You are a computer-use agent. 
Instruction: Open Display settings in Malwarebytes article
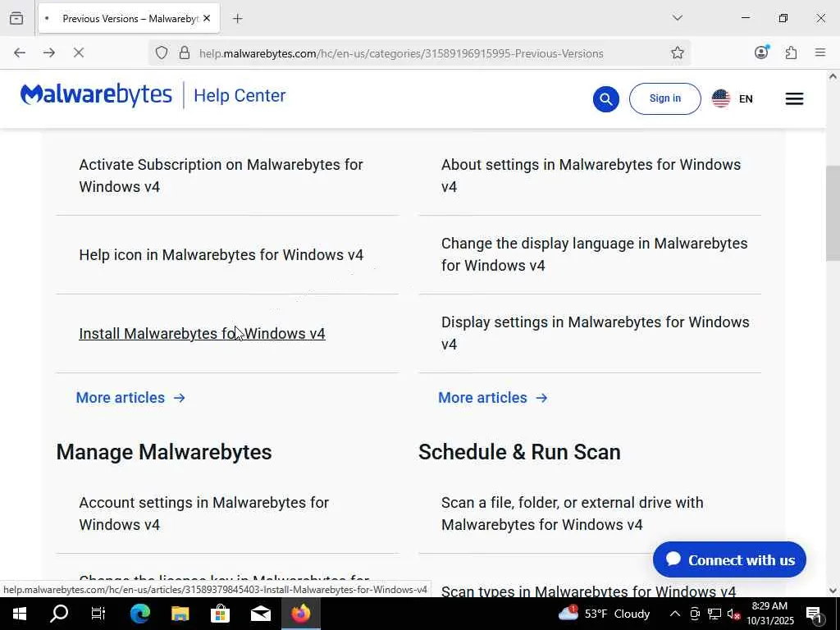[596, 333]
